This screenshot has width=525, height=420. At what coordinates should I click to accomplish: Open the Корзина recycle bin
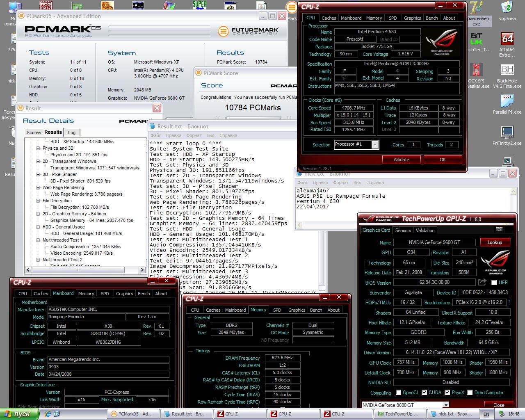point(507,11)
